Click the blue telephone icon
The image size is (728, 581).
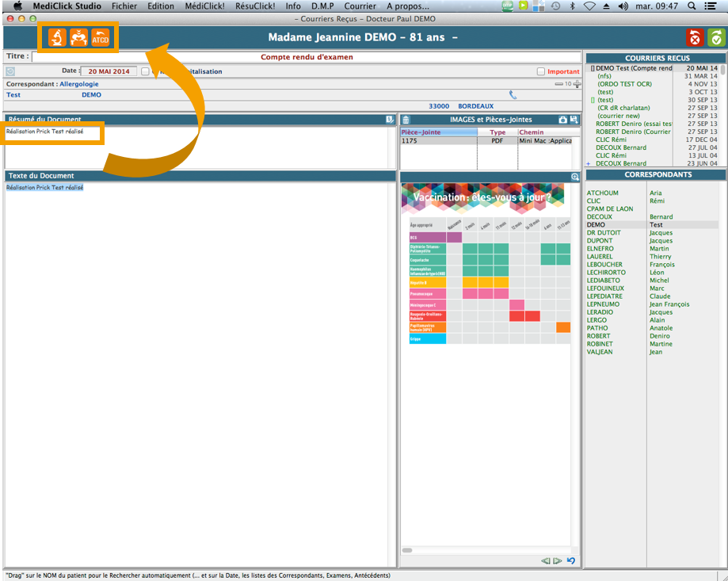(x=513, y=95)
